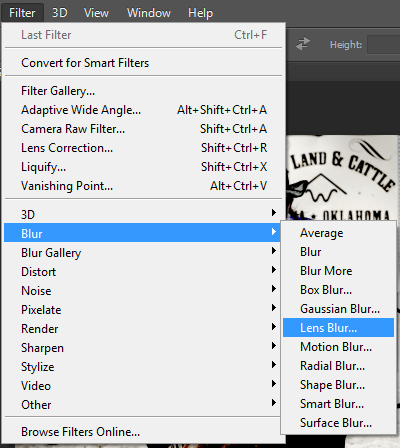This screenshot has height=448, width=400.
Task: Select Lens Correction filter
Action: [143, 148]
